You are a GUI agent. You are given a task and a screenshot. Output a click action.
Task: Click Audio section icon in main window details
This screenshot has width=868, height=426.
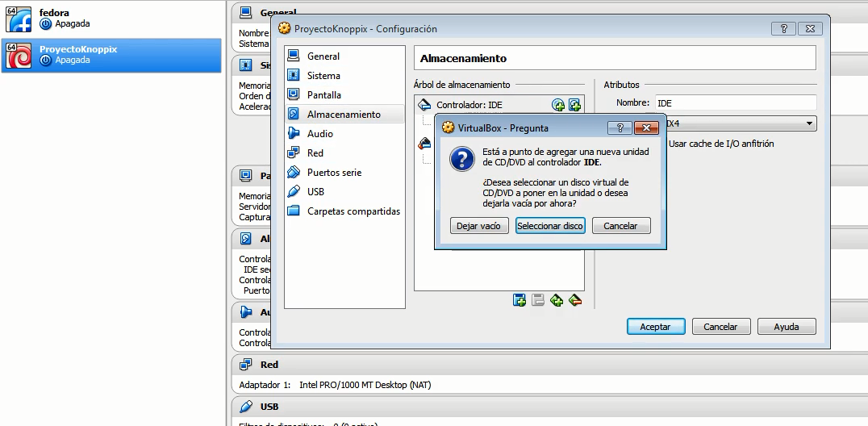(x=246, y=312)
